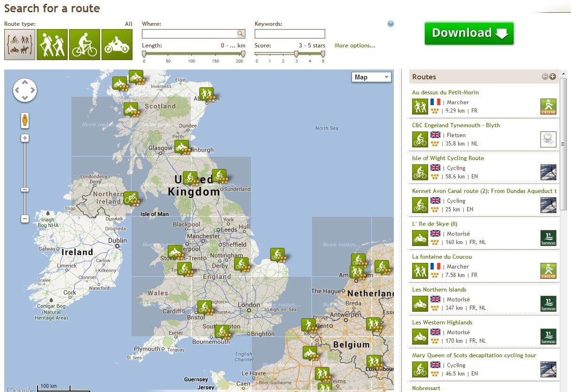Screen dimensions: 571x392
Task: Open Isle of Wight Cycling Route
Action: [448, 158]
